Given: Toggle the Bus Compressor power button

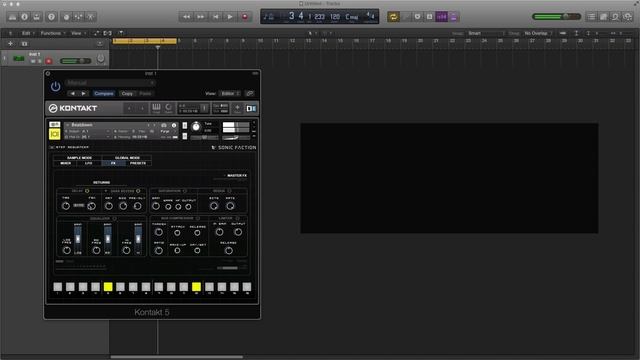Looking at the screenshot, I should (198, 219).
